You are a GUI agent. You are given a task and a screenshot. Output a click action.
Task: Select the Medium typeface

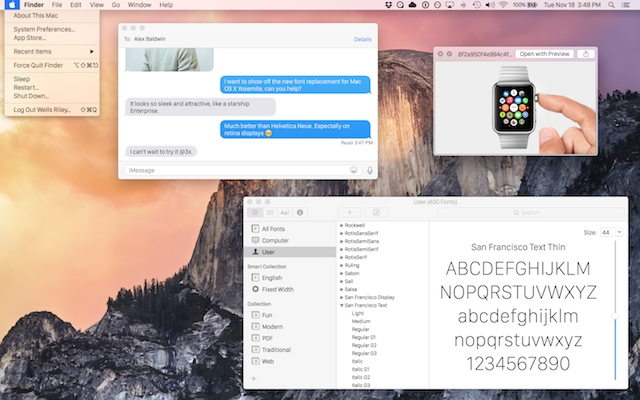(361, 321)
